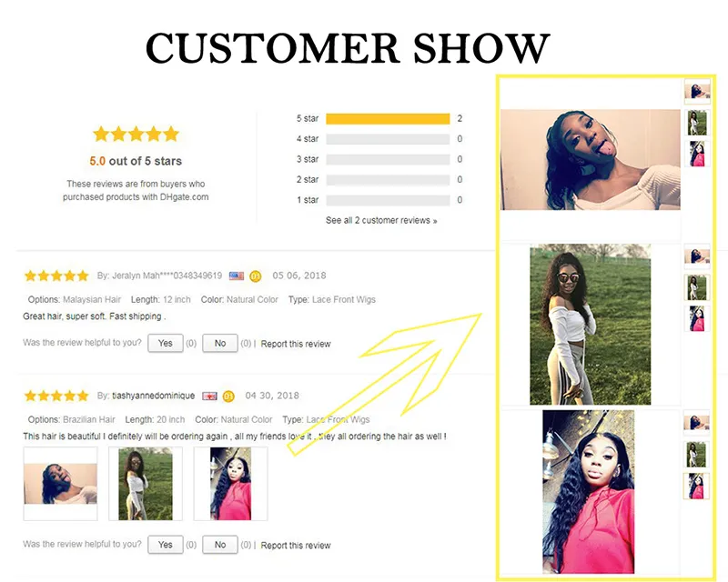Click the gold buyer badge next to Jeralyn's flag
Image resolution: width=728 pixels, height=582 pixels.
coord(256,276)
